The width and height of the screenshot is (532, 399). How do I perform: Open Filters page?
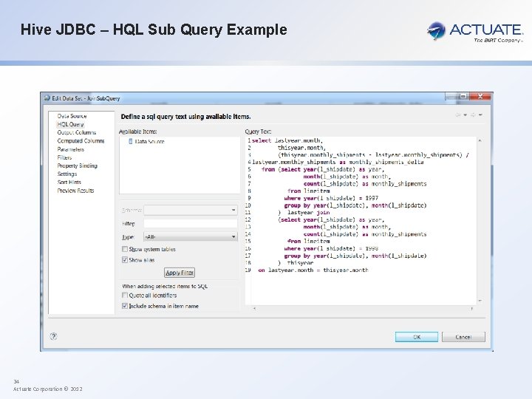(x=64, y=157)
